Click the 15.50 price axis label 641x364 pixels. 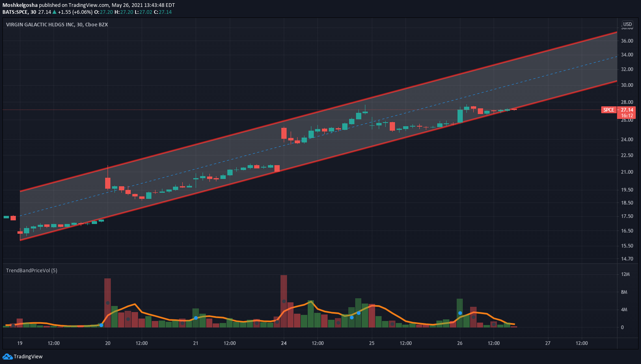click(627, 246)
